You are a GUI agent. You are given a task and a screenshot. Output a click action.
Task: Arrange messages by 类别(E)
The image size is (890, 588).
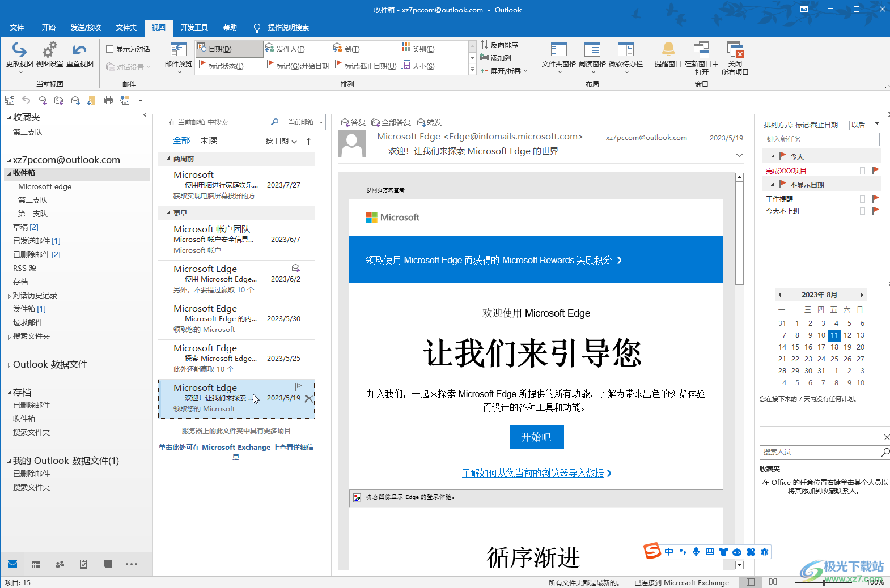coord(418,49)
